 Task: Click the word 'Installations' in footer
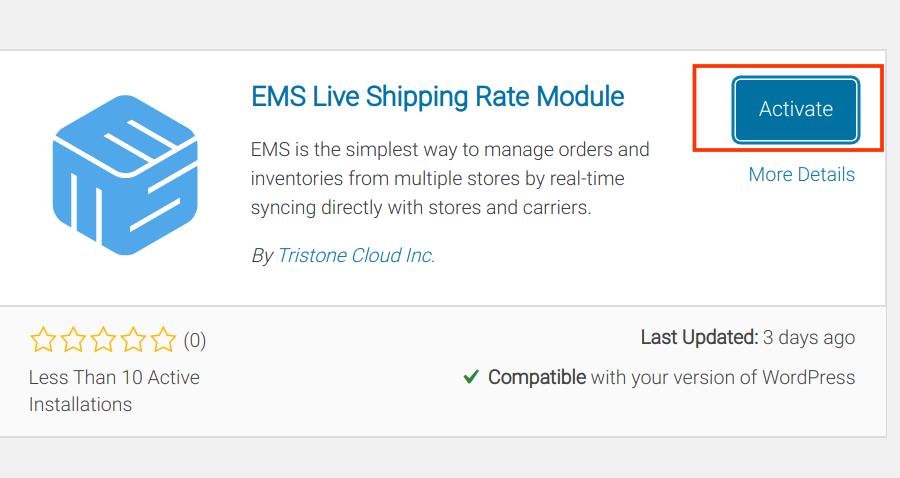(x=80, y=405)
